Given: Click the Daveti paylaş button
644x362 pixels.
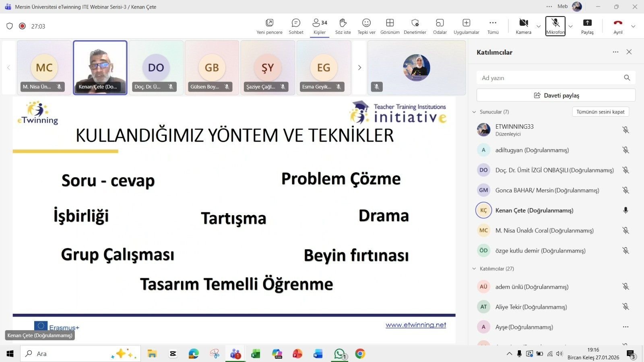Looking at the screenshot, I should 556,95.
